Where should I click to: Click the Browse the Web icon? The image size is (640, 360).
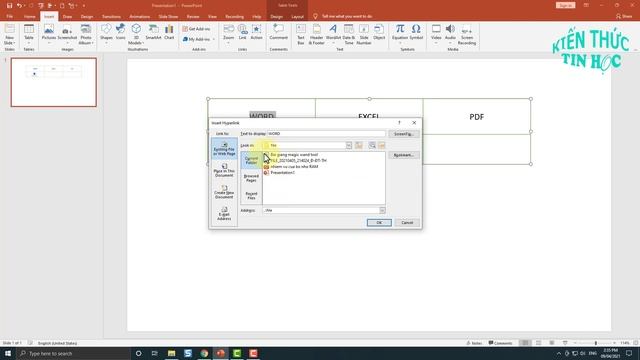pyautogui.click(x=372, y=145)
